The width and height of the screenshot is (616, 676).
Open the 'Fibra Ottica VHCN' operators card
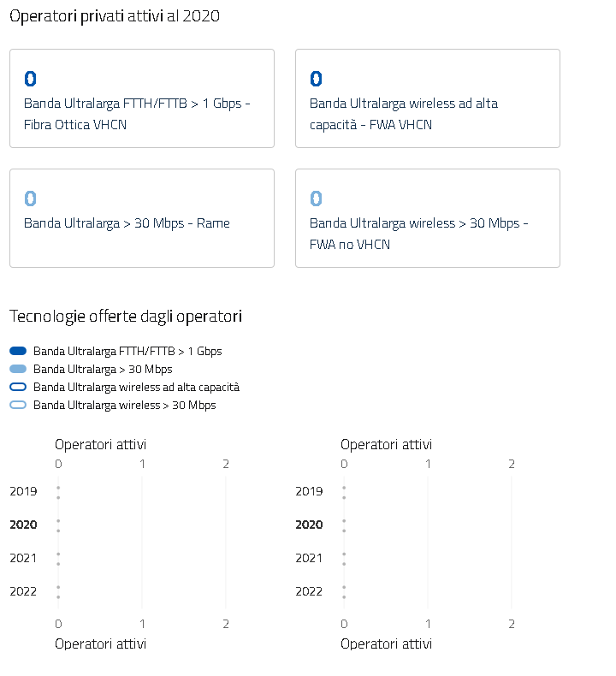[141, 98]
